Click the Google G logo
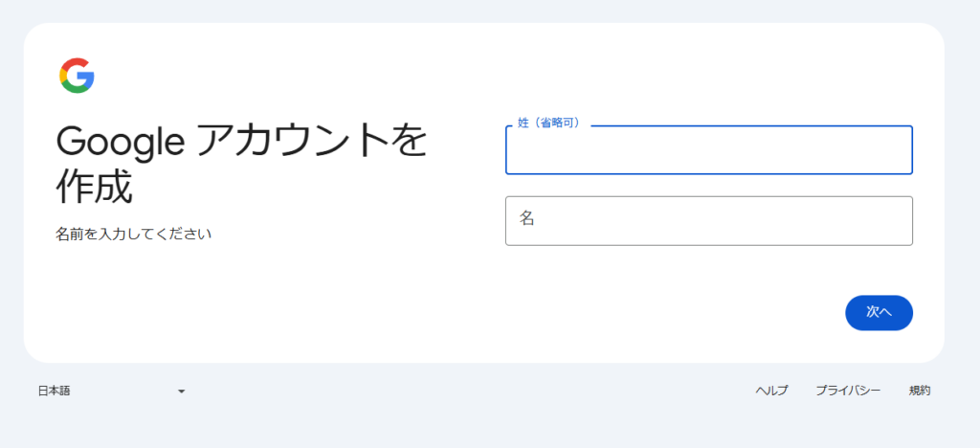The image size is (980, 448). (77, 76)
